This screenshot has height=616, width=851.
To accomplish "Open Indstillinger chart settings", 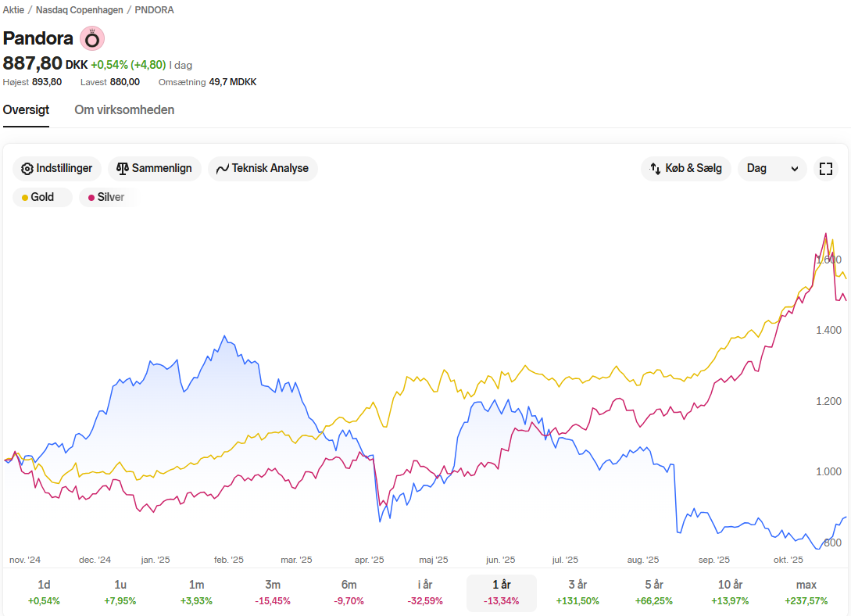I will [x=56, y=168].
